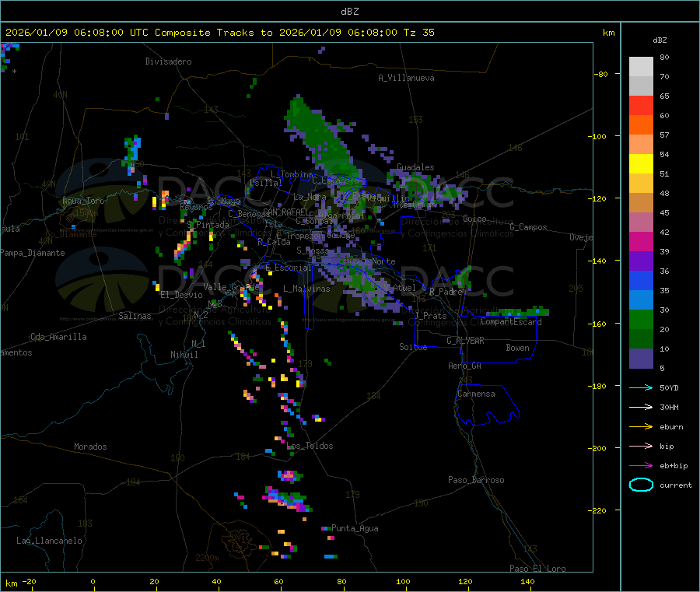Click the Paso_El_Loro map label
The height and width of the screenshot is (592, 700).
(x=537, y=569)
